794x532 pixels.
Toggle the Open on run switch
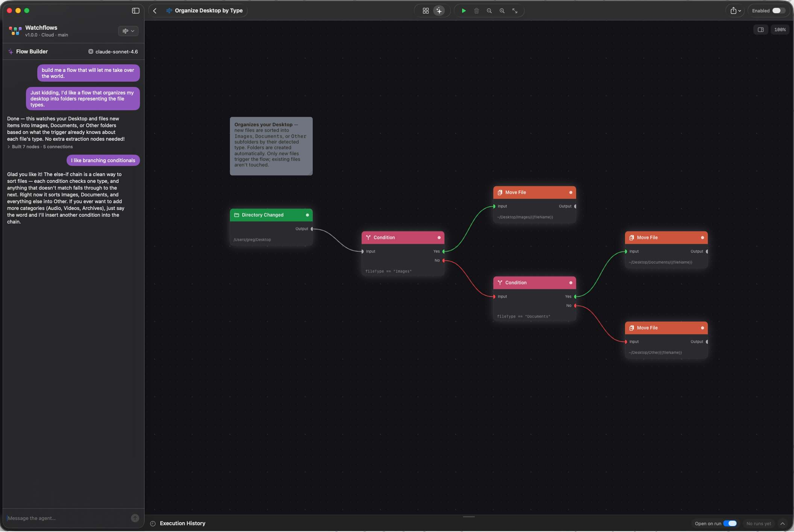coord(730,523)
